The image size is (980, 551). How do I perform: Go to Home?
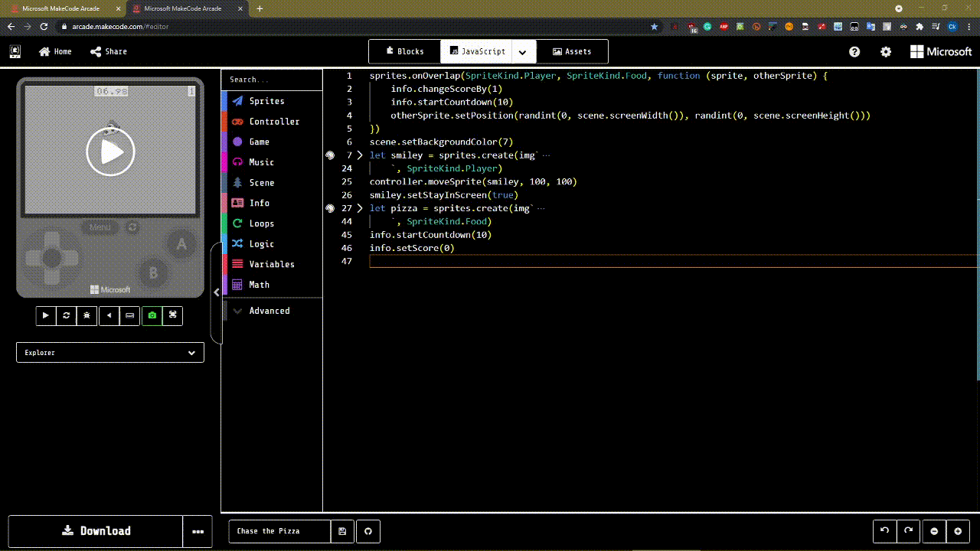coord(55,51)
